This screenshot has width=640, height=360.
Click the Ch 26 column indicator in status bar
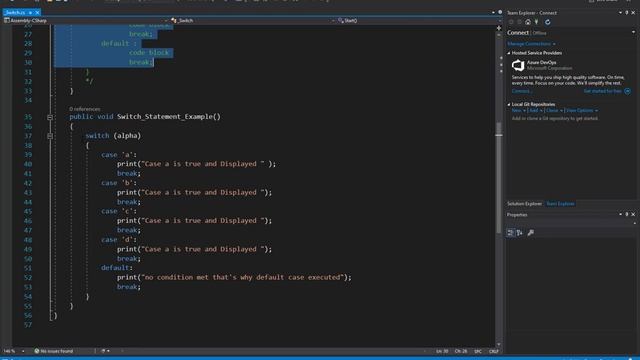(461, 351)
